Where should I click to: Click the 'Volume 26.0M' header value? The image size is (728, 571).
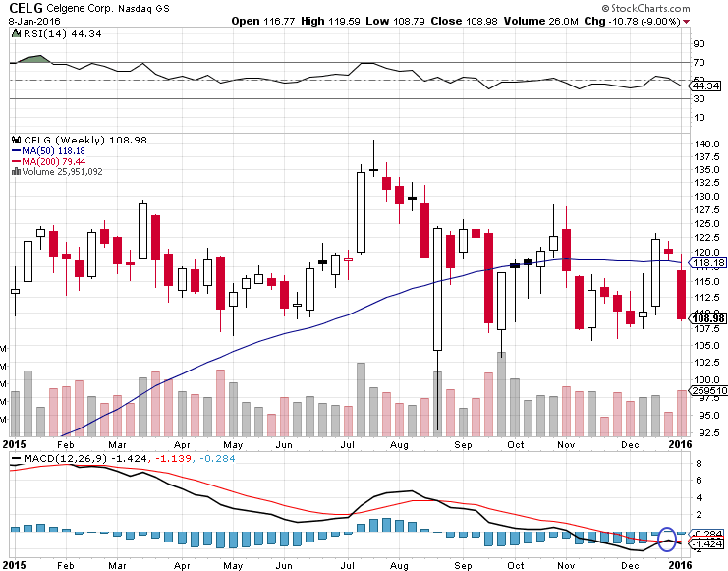541,21
